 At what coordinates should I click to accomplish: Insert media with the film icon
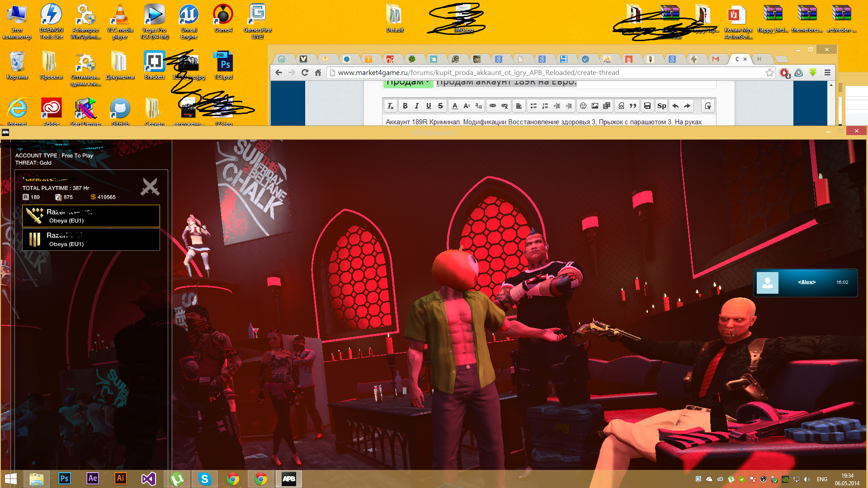pyautogui.click(x=607, y=106)
